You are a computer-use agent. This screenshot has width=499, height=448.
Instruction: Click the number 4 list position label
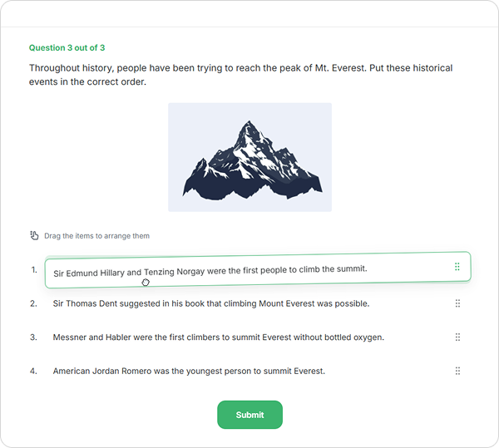pos(33,371)
